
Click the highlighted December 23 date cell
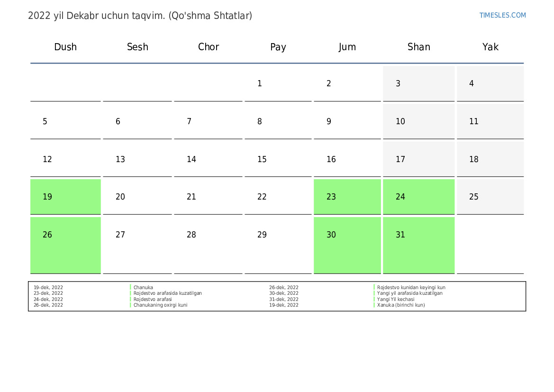(x=347, y=197)
